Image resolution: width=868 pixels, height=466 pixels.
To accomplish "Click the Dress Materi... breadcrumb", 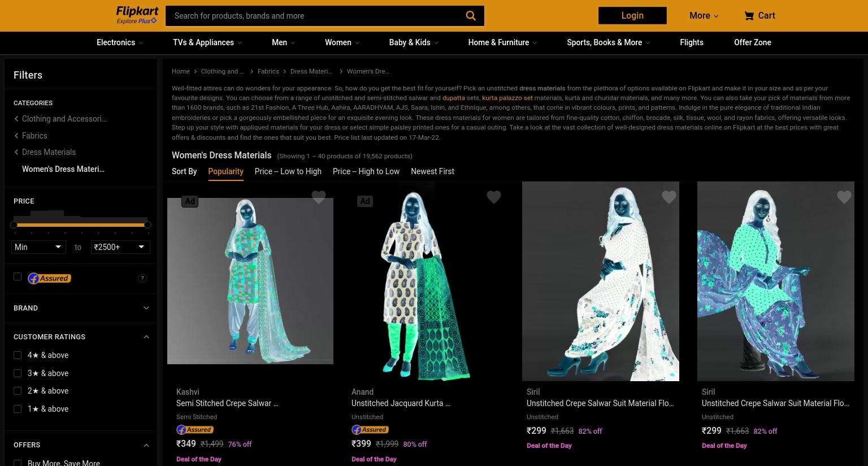I will [311, 71].
